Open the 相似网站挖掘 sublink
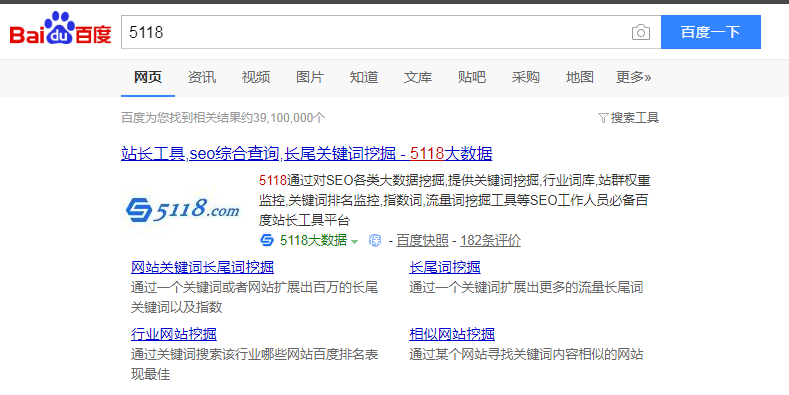 (x=452, y=334)
